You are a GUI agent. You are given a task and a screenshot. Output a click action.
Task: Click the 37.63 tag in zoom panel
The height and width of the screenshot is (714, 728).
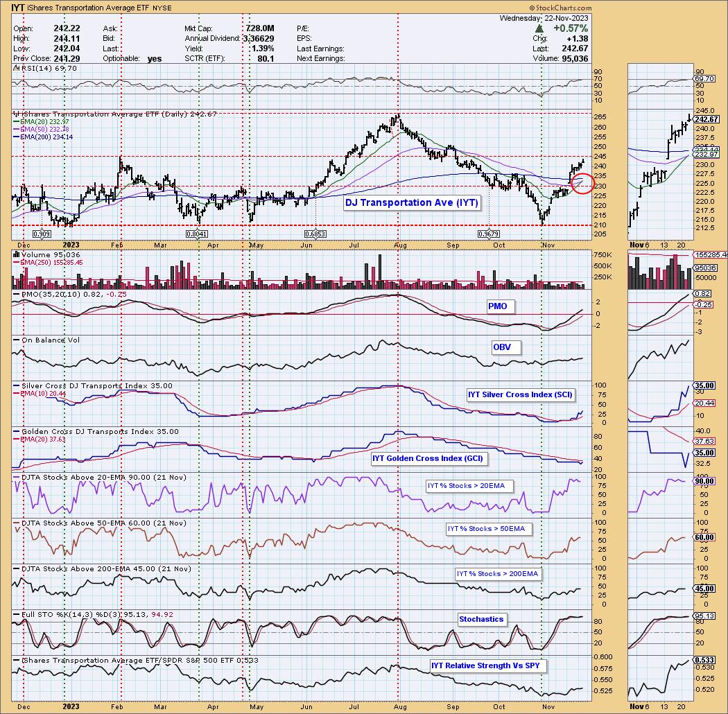tap(704, 442)
